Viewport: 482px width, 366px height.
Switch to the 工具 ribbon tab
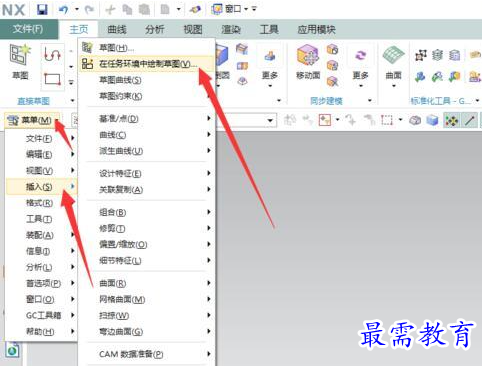coord(269,29)
